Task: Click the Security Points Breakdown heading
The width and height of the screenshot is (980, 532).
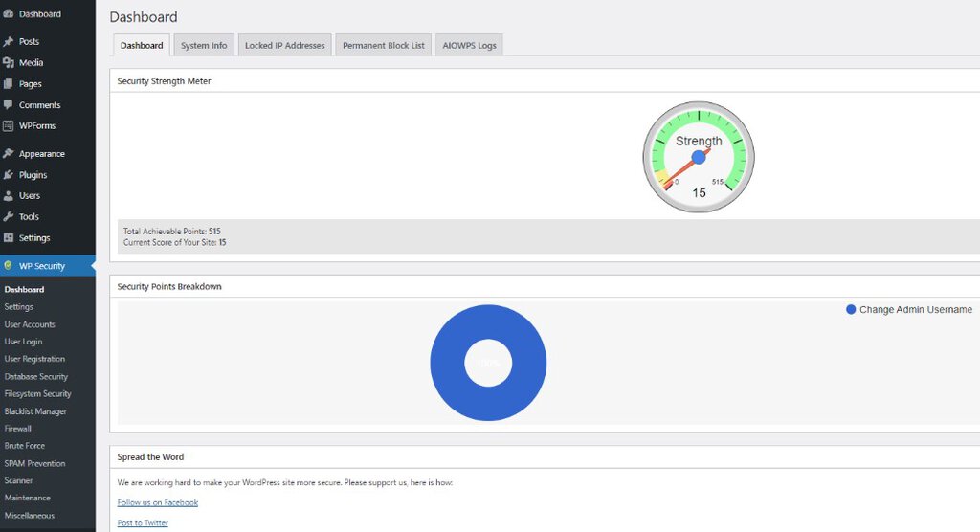Action: (x=169, y=286)
